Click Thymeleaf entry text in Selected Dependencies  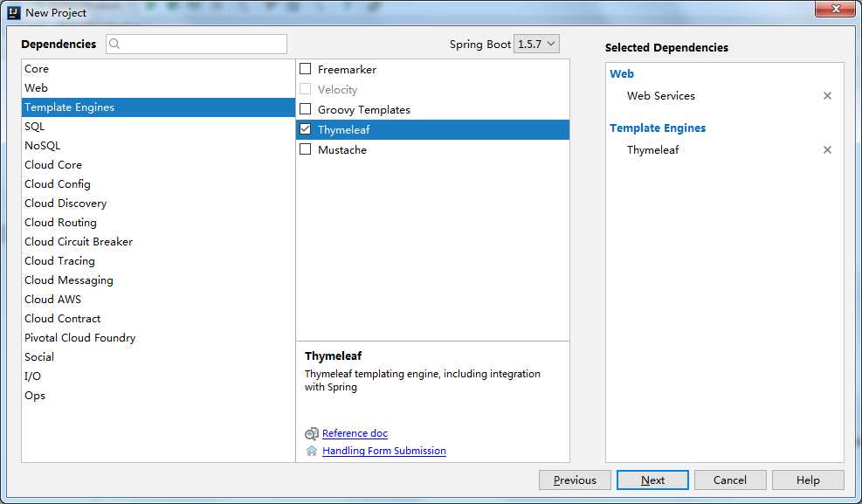click(652, 150)
